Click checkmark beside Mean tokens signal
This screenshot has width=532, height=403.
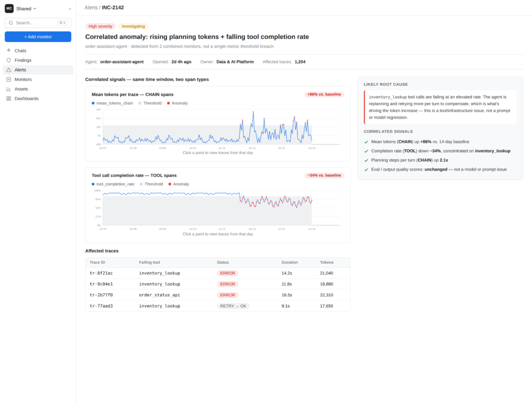click(366, 142)
